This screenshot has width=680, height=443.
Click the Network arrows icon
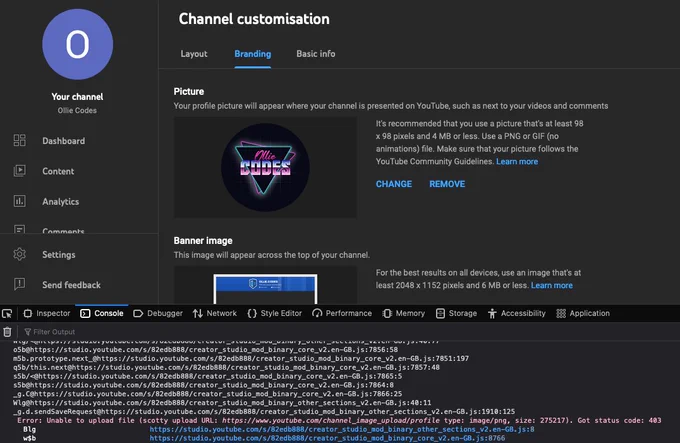(x=198, y=313)
